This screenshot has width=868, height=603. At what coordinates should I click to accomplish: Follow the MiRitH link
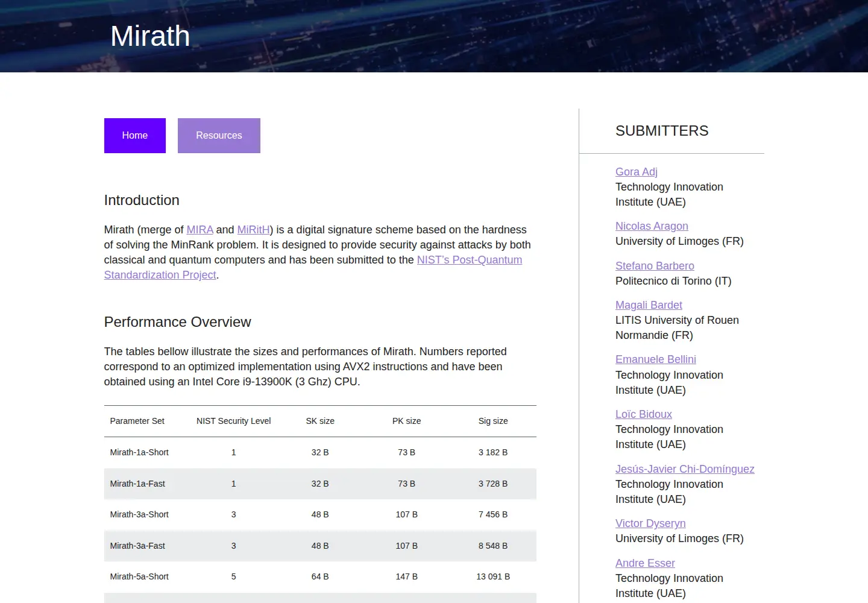[254, 230]
